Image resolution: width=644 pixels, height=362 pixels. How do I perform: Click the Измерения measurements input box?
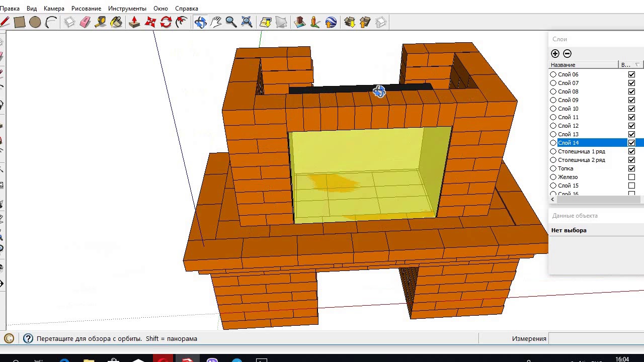coord(596,338)
